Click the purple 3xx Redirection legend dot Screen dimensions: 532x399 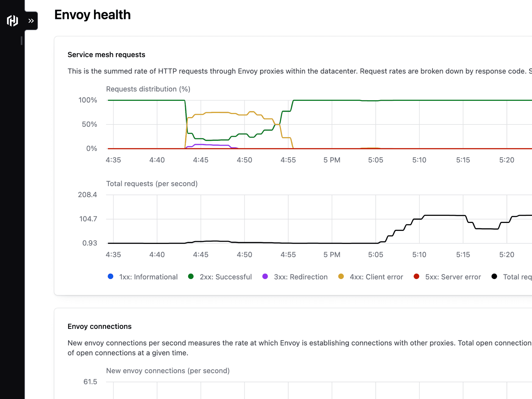click(x=265, y=276)
